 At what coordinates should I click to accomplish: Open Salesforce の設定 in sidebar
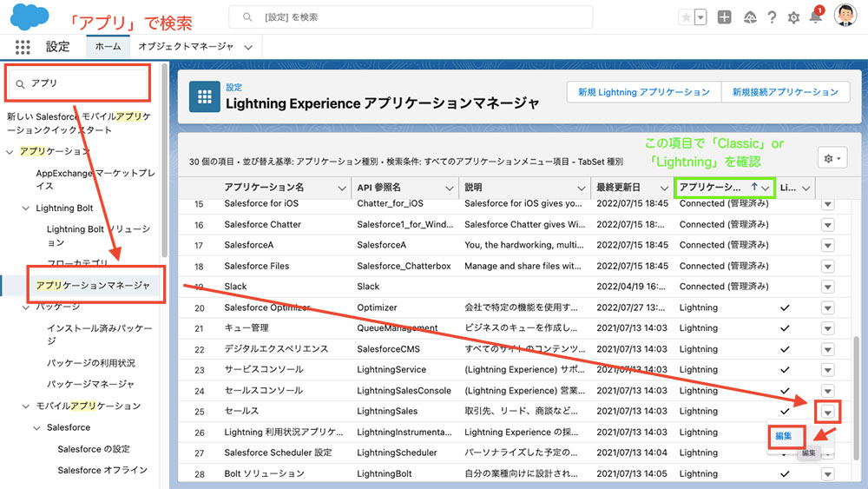click(94, 448)
